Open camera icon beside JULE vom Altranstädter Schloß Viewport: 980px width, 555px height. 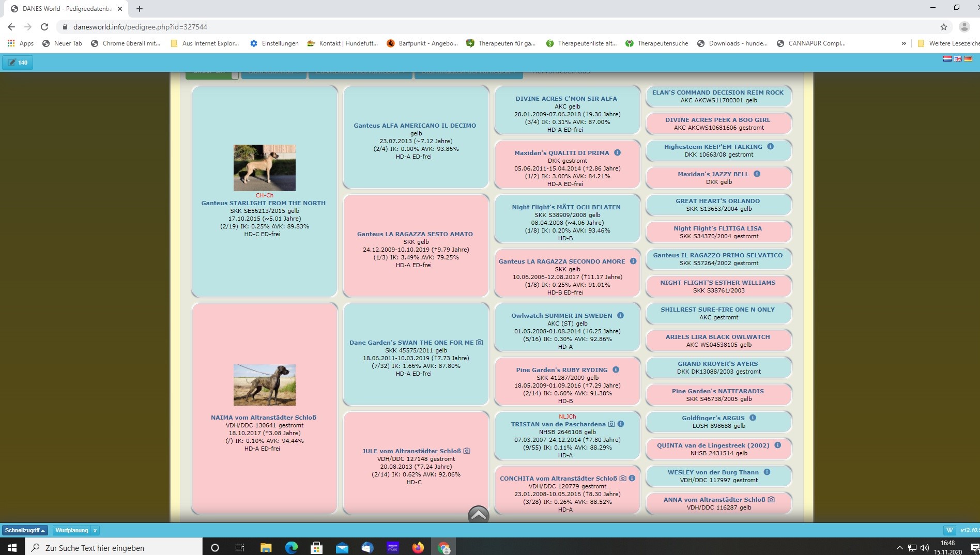coord(467,451)
